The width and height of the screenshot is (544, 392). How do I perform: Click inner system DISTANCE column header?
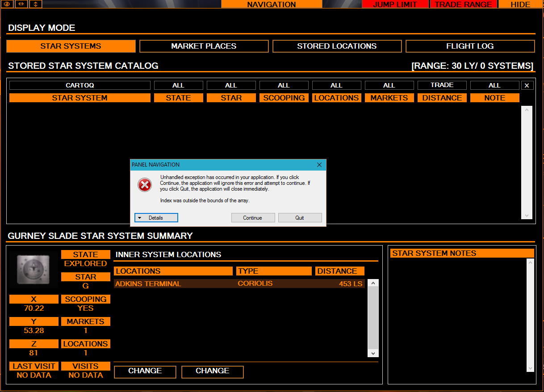tap(340, 271)
